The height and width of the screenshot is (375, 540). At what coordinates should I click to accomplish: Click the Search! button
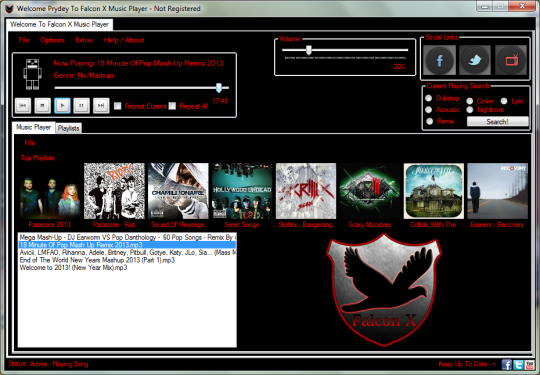(498, 121)
